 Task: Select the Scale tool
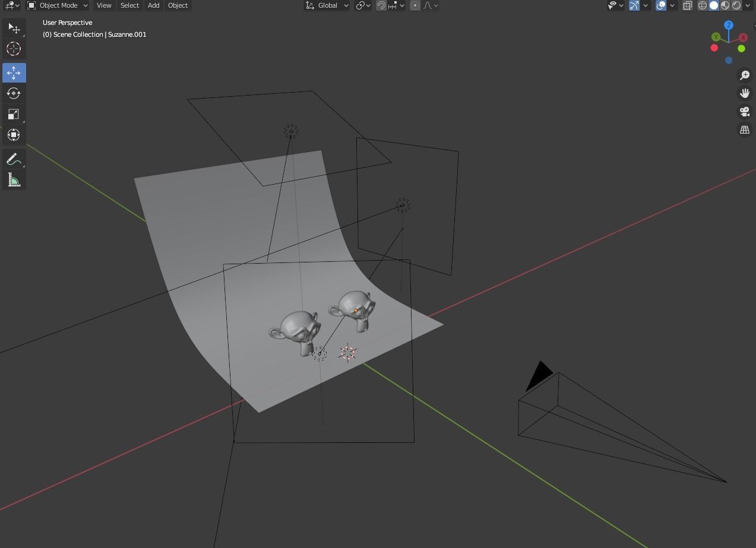pyautogui.click(x=14, y=114)
